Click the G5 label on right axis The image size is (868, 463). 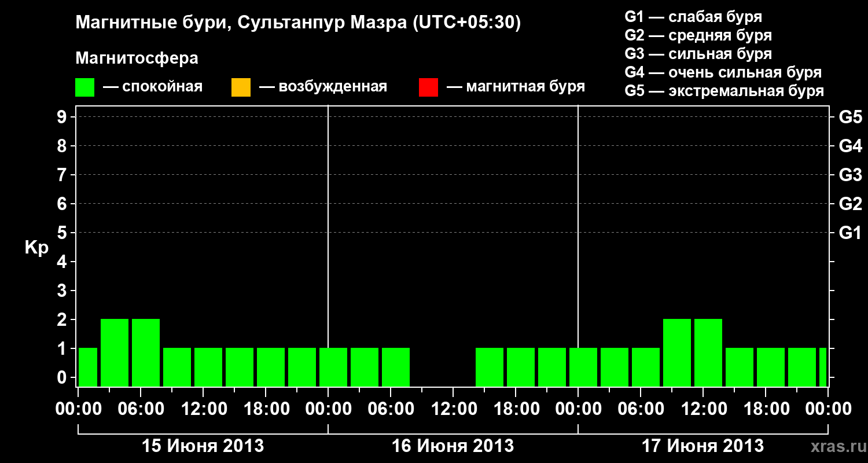click(x=850, y=117)
